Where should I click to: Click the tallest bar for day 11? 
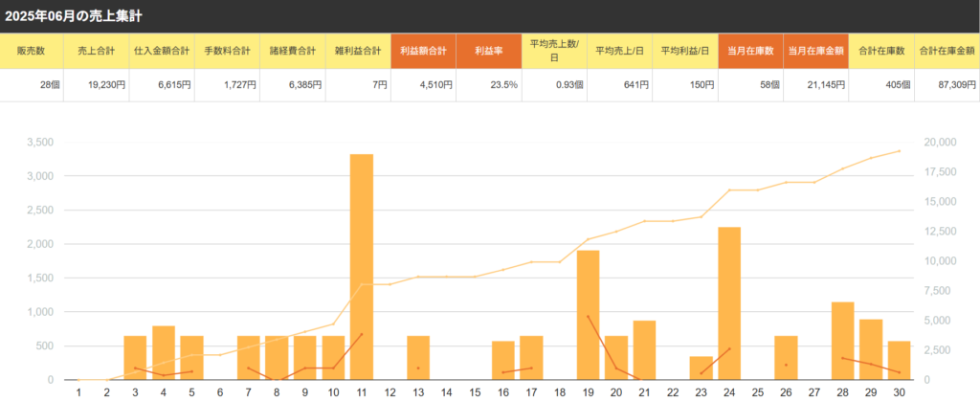coord(361,267)
